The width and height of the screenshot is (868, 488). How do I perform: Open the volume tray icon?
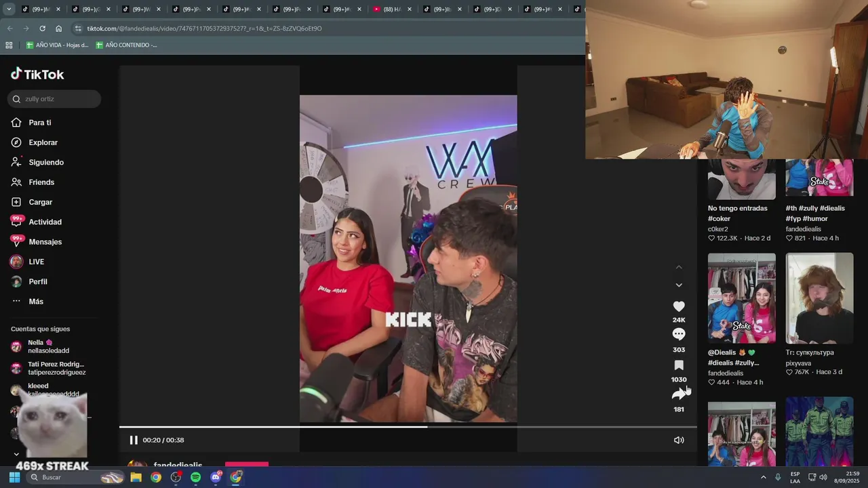click(x=823, y=477)
